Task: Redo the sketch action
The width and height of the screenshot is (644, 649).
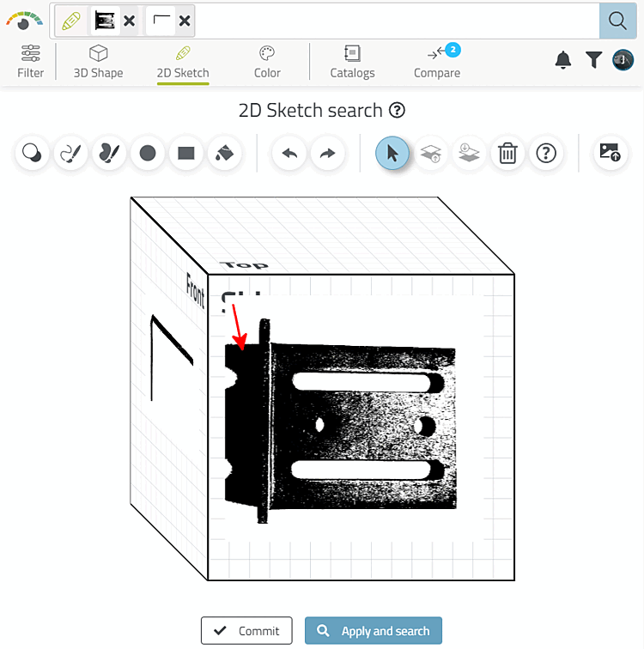Action: (x=327, y=154)
